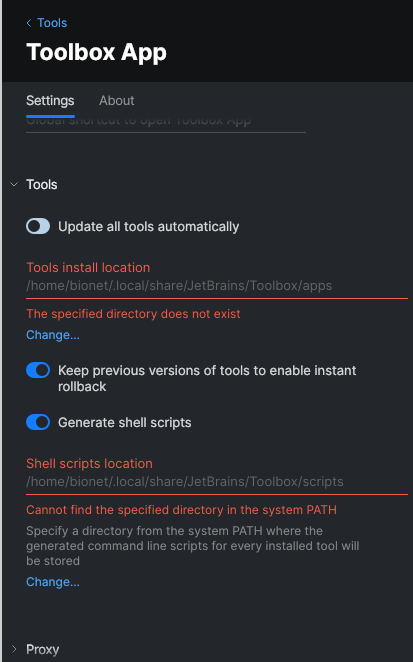Screen dimensions: 413x662
Task: Turn off Generate shell scripts toggle
Action: (x=38, y=422)
